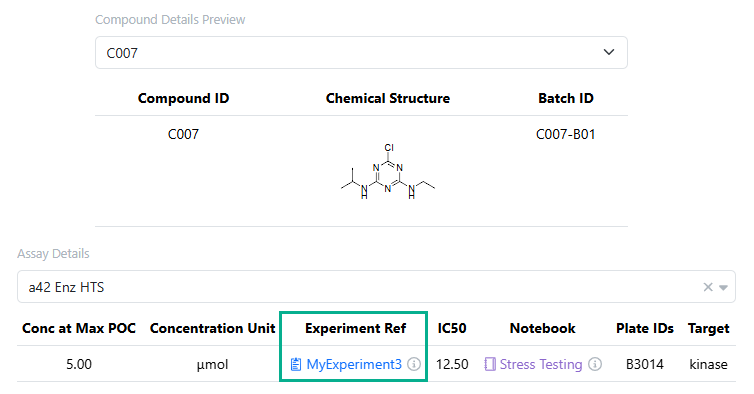Click the Experiment Ref column header

point(355,328)
